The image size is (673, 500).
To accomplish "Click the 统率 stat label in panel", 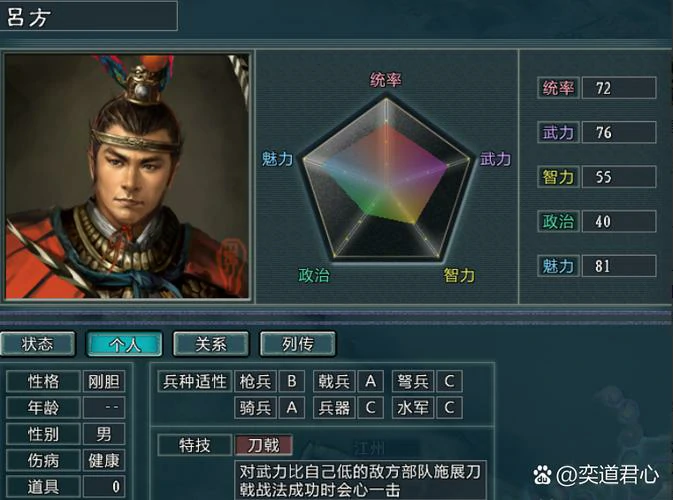I will pos(558,88).
